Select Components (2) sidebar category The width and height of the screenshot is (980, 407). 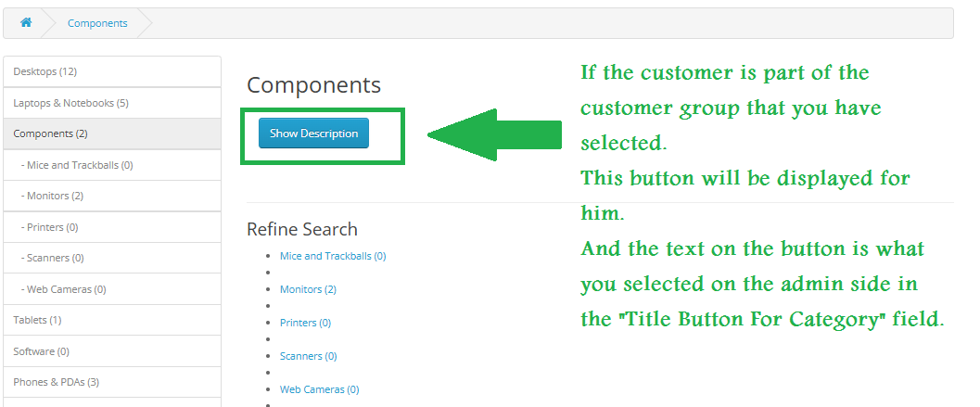(50, 134)
